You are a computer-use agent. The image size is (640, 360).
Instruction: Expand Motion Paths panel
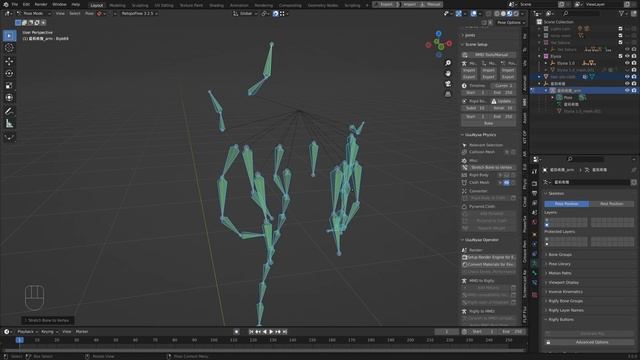point(560,273)
